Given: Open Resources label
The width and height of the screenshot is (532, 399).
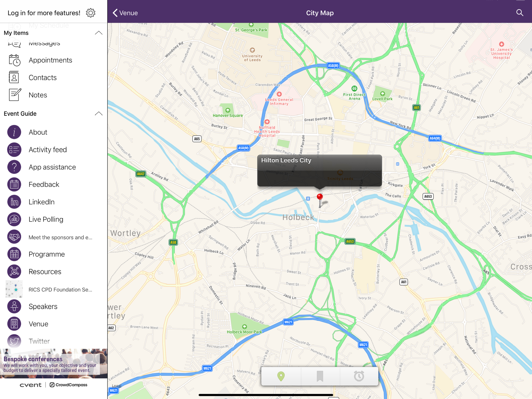Looking at the screenshot, I should (45, 272).
